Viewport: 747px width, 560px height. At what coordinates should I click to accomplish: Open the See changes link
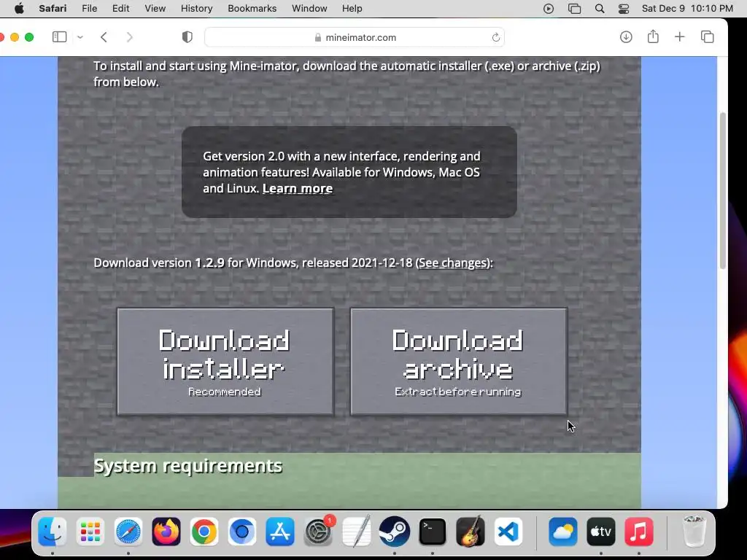(453, 262)
